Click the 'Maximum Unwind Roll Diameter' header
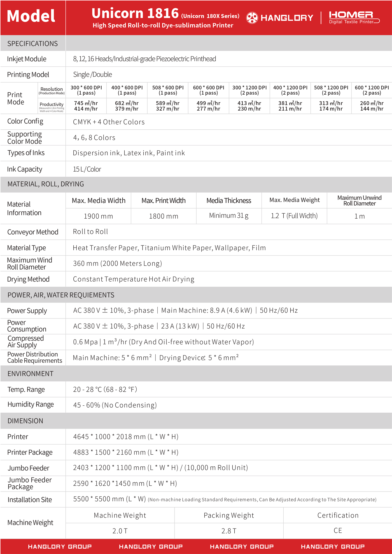The height and width of the screenshot is (554, 392). [x=360, y=200]
